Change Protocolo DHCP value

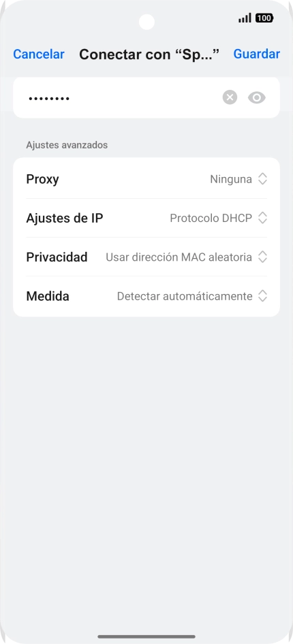coord(211,218)
